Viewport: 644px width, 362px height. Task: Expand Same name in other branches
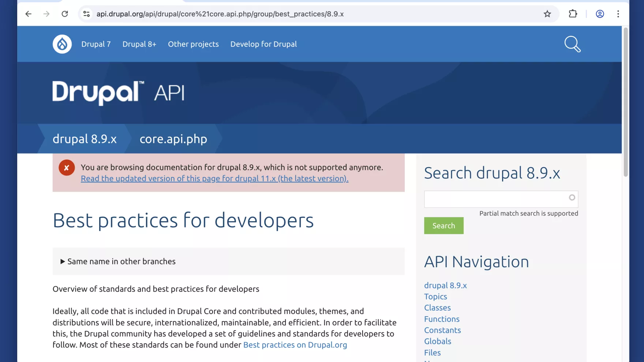point(118,261)
